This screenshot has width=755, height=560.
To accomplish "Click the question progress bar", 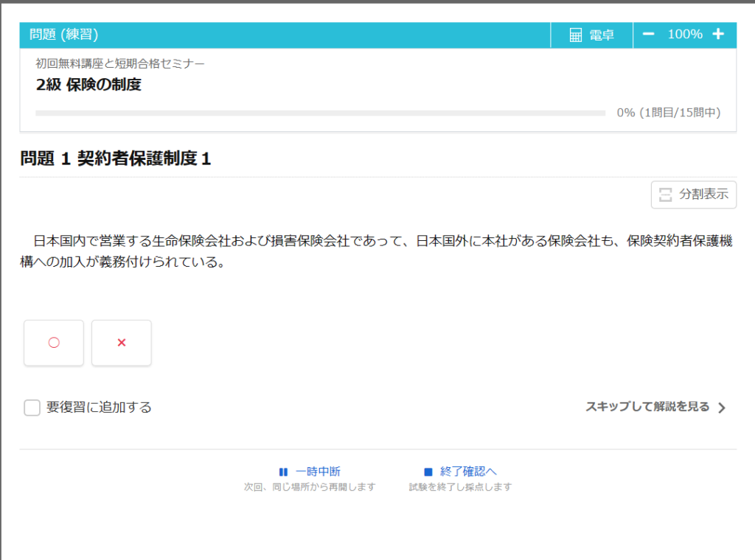I will click(320, 113).
